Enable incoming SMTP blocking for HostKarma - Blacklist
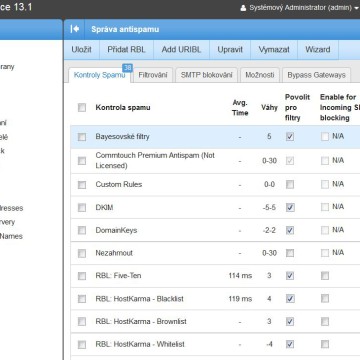Image resolution: width=360 pixels, height=360 pixels. point(325,298)
